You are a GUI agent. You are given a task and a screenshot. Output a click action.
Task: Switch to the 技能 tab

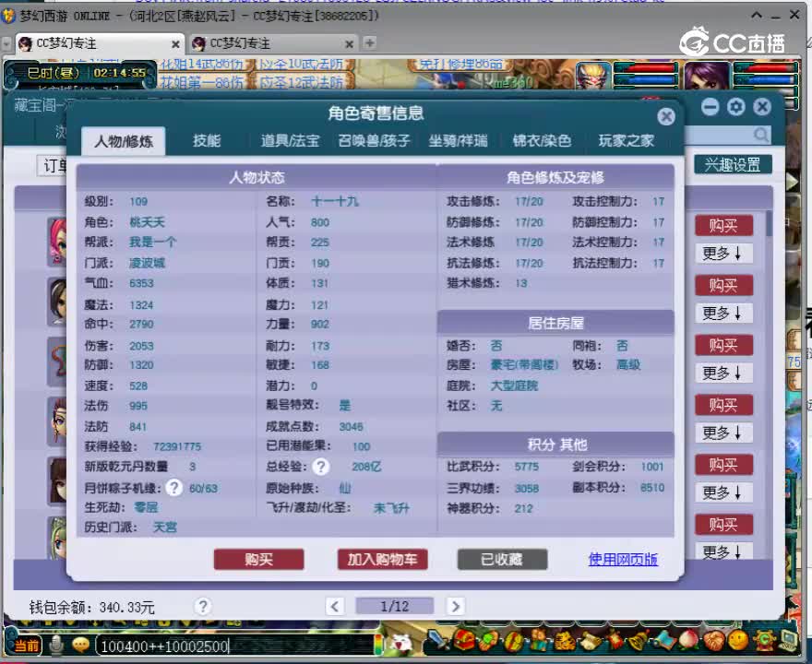(x=207, y=141)
